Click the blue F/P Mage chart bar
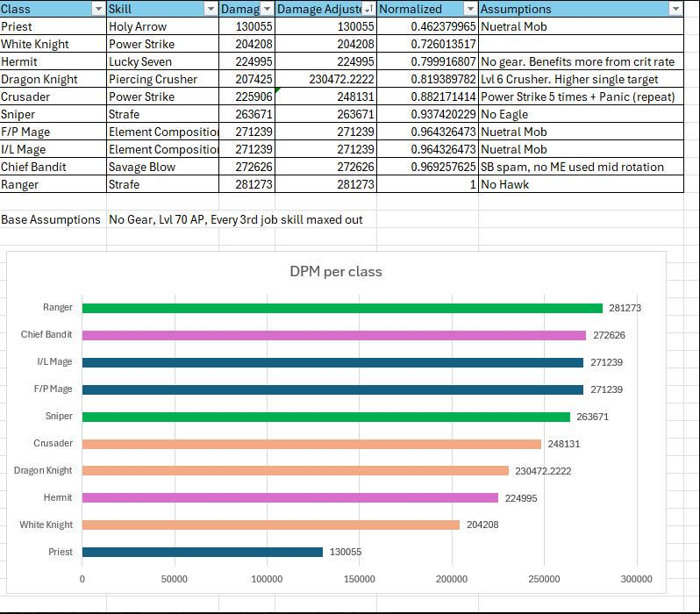 point(332,389)
